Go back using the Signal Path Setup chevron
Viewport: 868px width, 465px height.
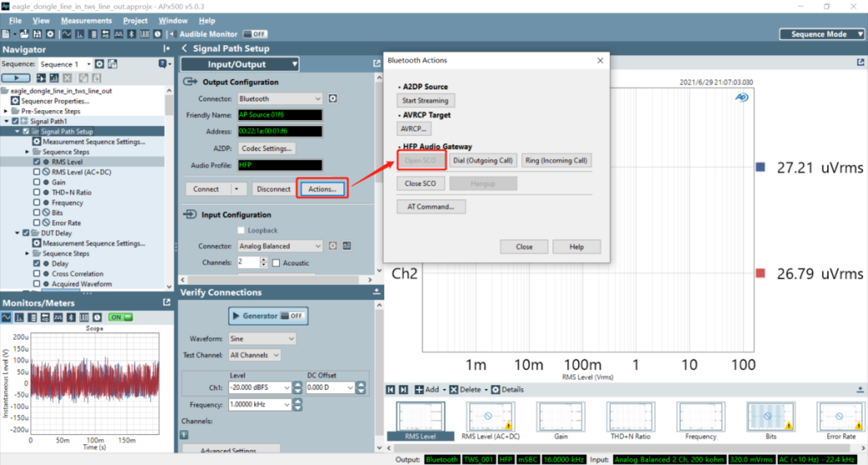click(185, 48)
